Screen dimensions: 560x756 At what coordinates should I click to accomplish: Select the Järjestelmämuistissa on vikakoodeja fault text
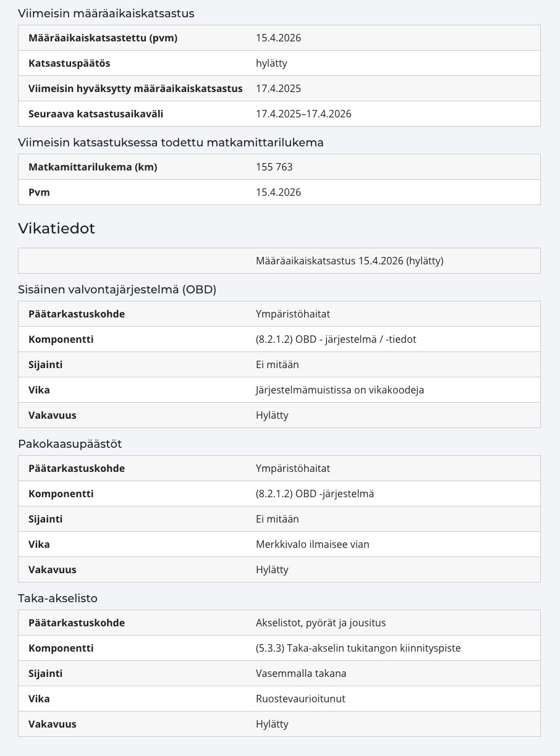[339, 390]
